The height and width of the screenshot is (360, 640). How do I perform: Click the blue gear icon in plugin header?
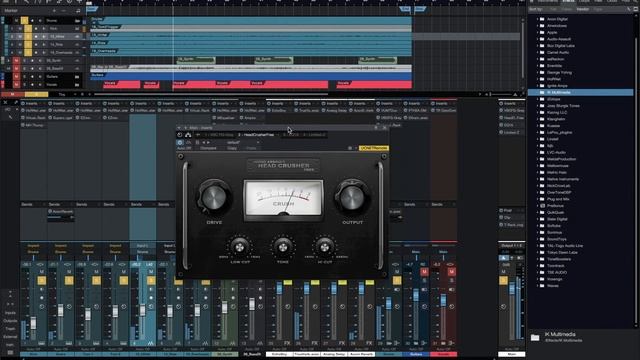click(x=180, y=142)
